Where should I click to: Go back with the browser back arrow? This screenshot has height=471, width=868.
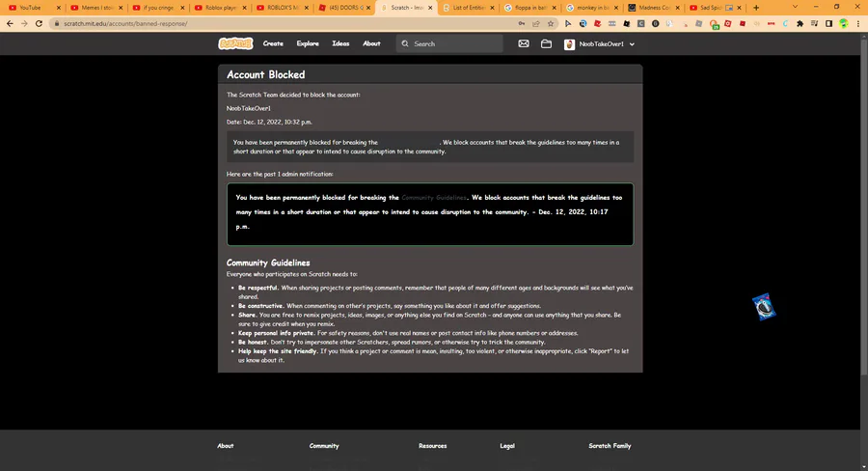click(x=10, y=24)
